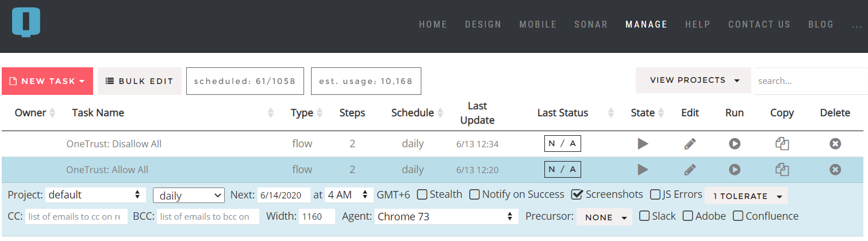
Task: Click the est. usage: 10,168 box
Action: coord(366,81)
